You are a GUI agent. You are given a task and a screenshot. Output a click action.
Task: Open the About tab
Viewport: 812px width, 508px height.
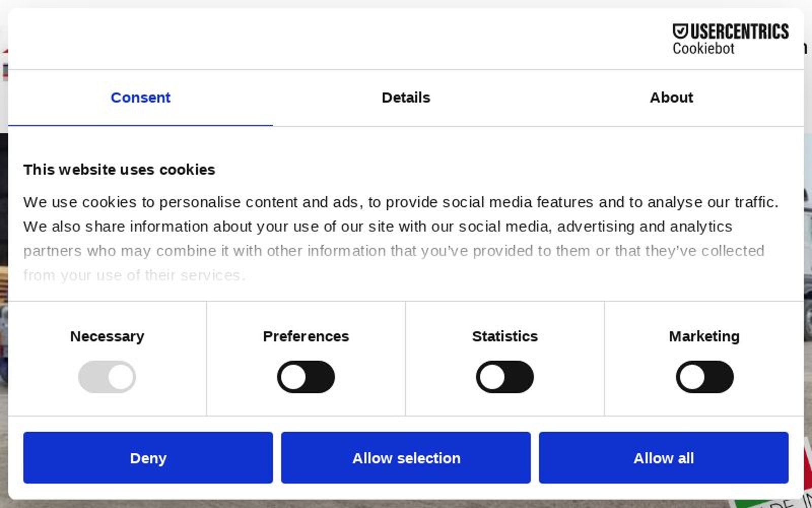671,98
